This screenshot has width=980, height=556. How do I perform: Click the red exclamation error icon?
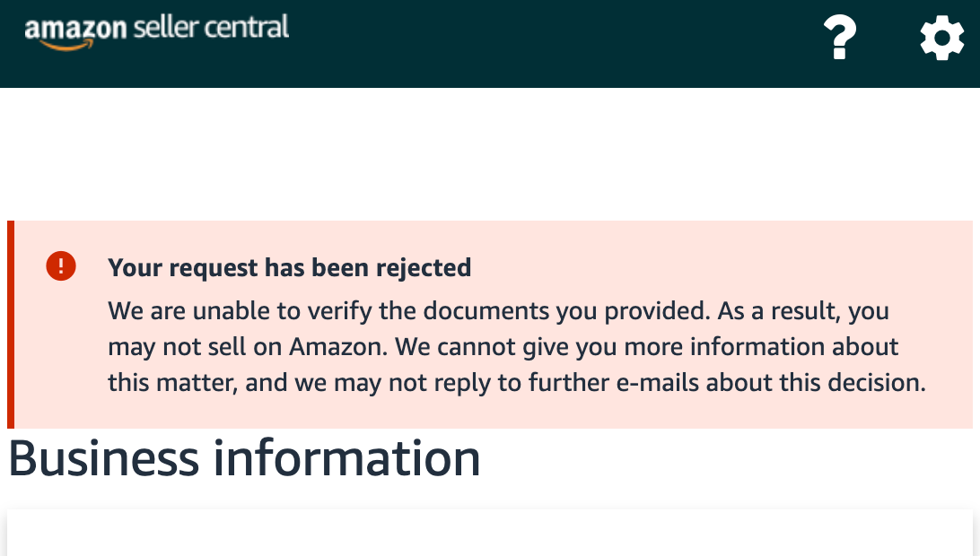pos(61,266)
